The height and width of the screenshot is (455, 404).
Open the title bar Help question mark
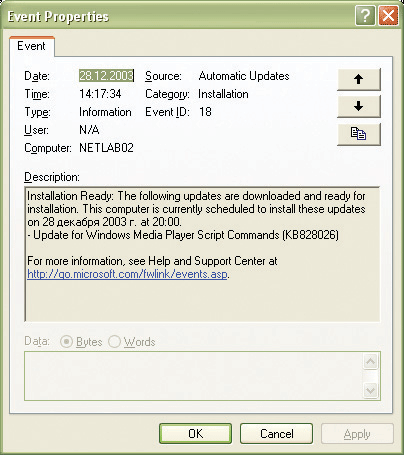click(365, 16)
